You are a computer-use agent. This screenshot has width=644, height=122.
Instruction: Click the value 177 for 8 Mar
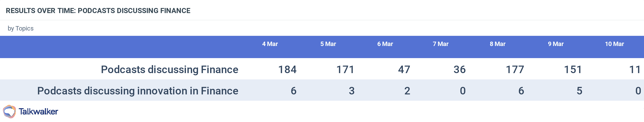coord(515,69)
